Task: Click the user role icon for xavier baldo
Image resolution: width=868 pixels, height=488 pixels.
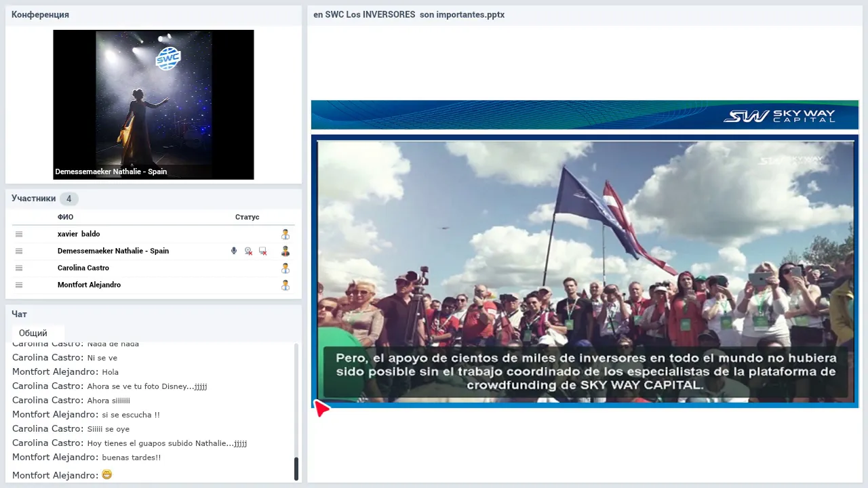Action: pos(285,234)
